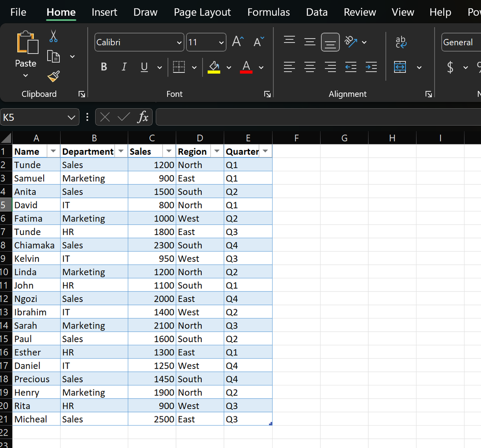Decrease font size with smaller A
This screenshot has width=481, height=448.
(x=259, y=41)
